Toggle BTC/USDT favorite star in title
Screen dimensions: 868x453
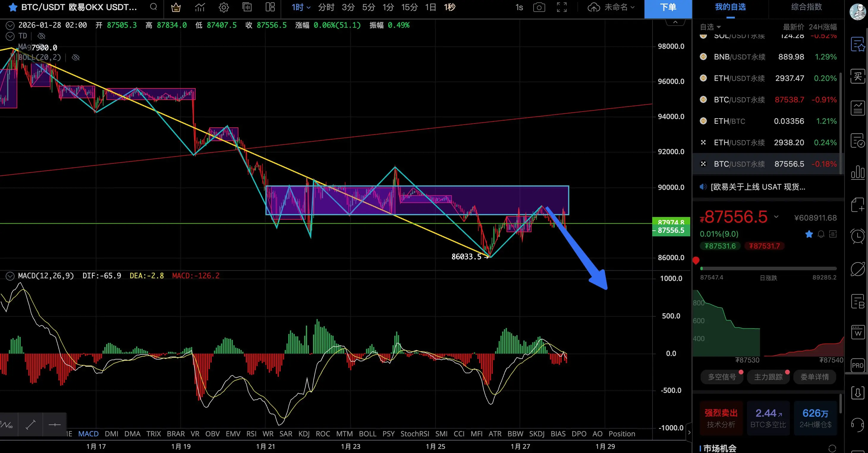pos(13,7)
